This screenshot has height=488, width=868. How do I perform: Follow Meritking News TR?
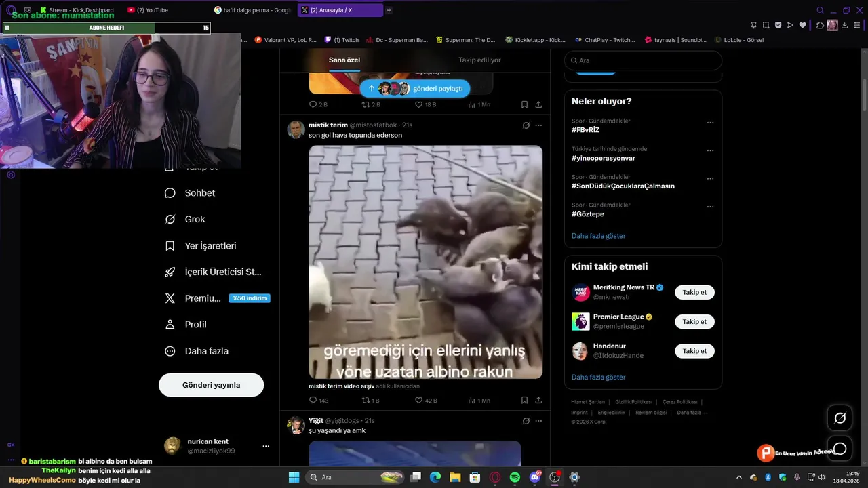tap(694, 293)
